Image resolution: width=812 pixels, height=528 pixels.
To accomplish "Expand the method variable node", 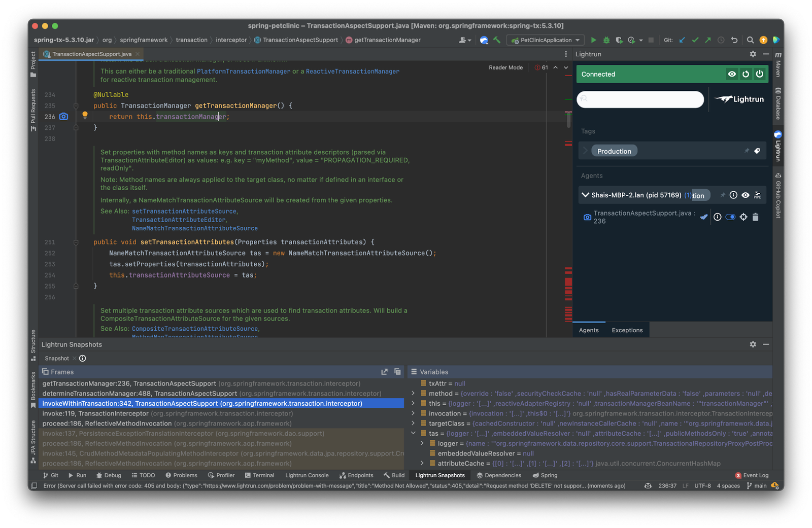I will 413,394.
